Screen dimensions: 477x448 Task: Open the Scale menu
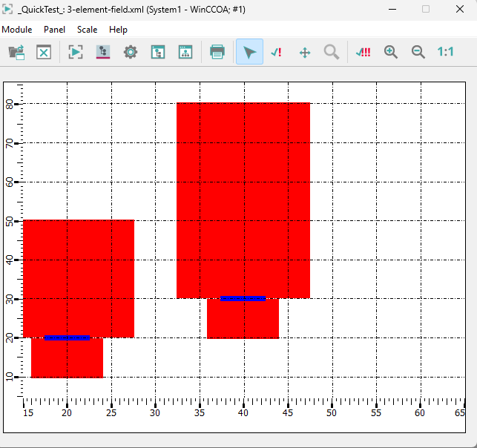[x=87, y=30]
